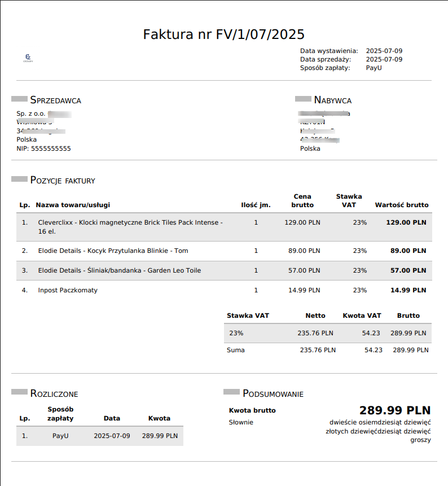Click the company logo in the invoice header

28,58
